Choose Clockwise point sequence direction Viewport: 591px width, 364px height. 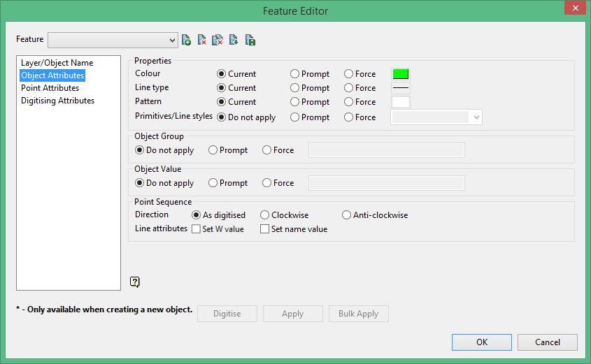pyautogui.click(x=265, y=215)
